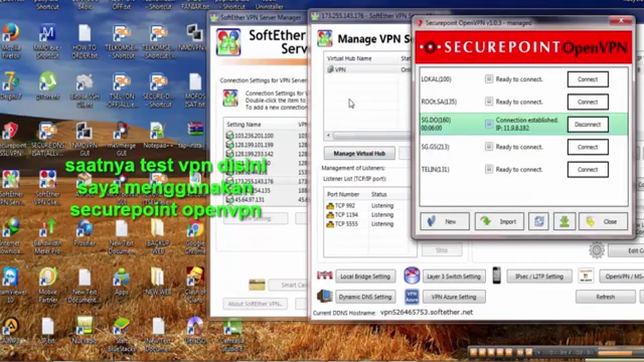The height and width of the screenshot is (362, 644).
Task: Close the Securepoint OpenVPN panel
Action: coord(603,221)
